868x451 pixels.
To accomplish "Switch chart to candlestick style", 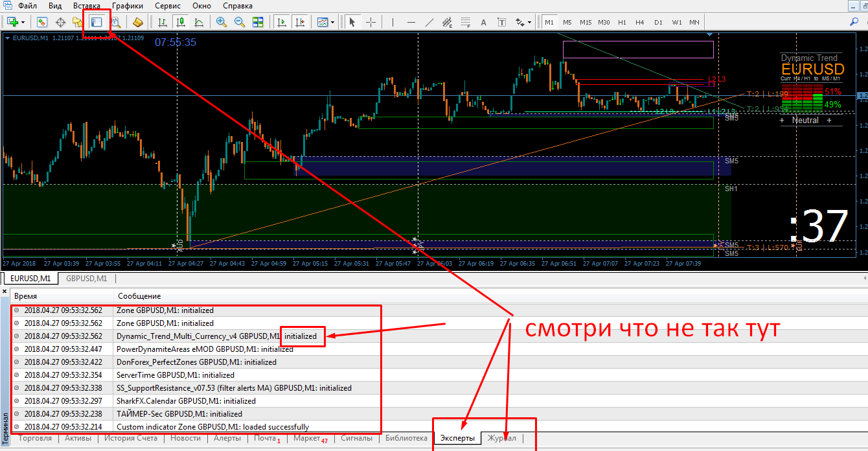I will 180,22.
